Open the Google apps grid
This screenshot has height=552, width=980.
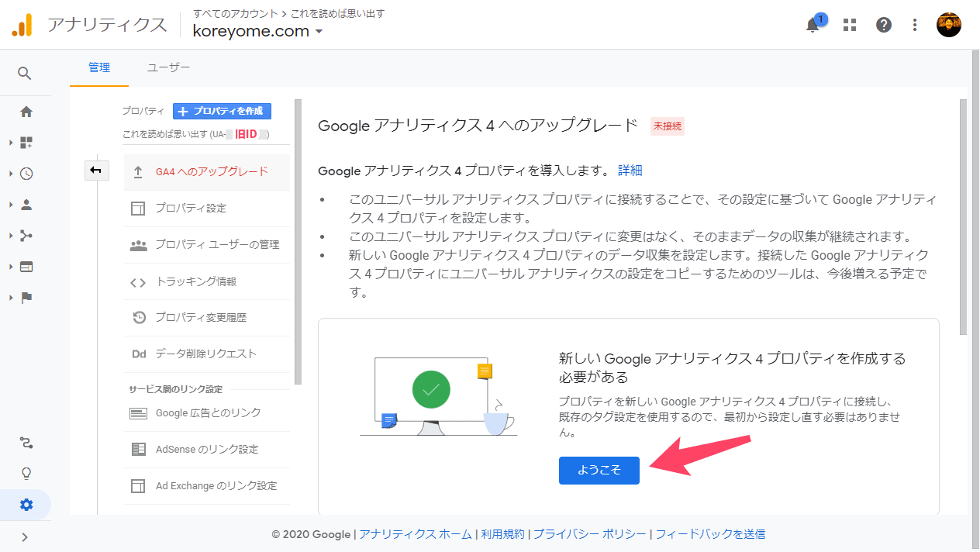(x=850, y=25)
